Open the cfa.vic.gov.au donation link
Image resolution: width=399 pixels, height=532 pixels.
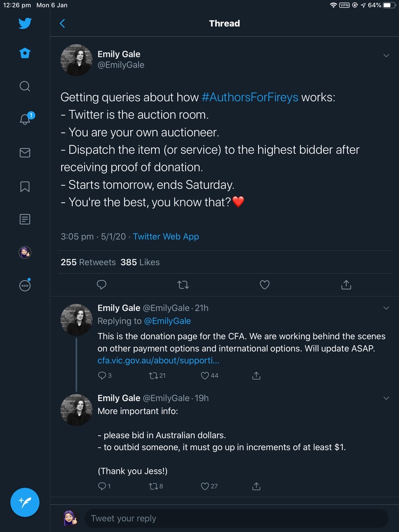158,361
